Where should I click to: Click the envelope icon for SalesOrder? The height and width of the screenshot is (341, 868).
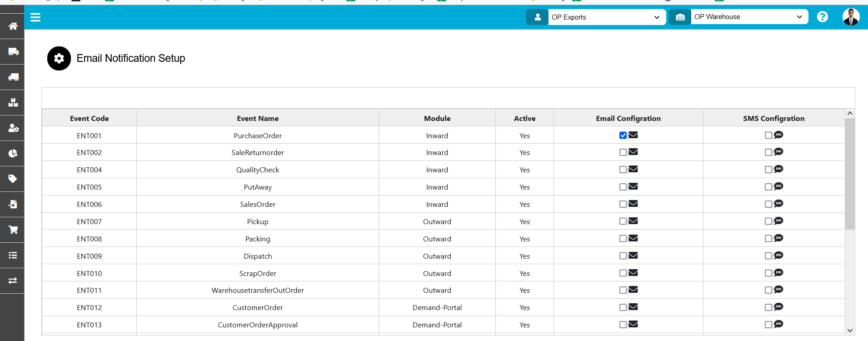633,204
